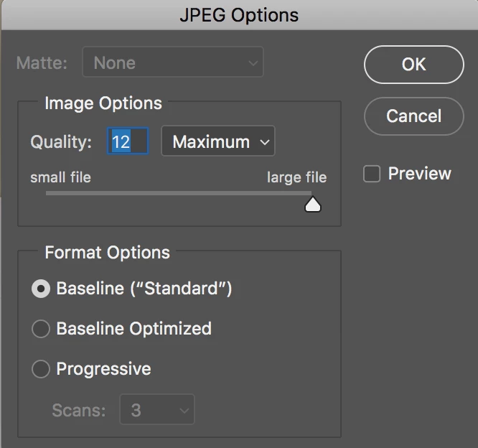Click the JPEG Options title bar

(x=239, y=14)
